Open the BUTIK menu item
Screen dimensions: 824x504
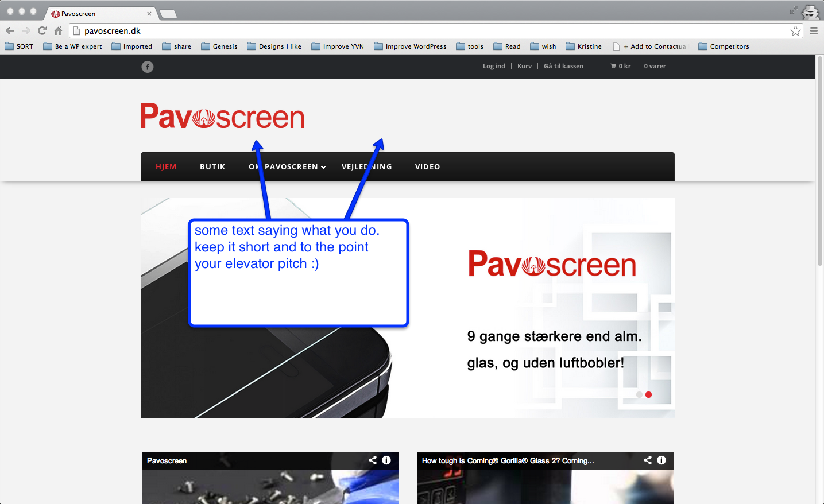(x=212, y=166)
